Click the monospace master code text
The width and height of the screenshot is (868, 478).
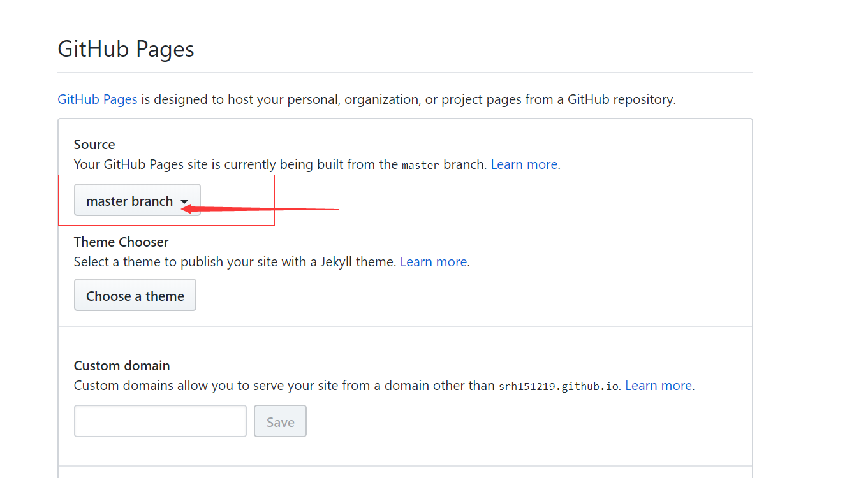pyautogui.click(x=420, y=165)
